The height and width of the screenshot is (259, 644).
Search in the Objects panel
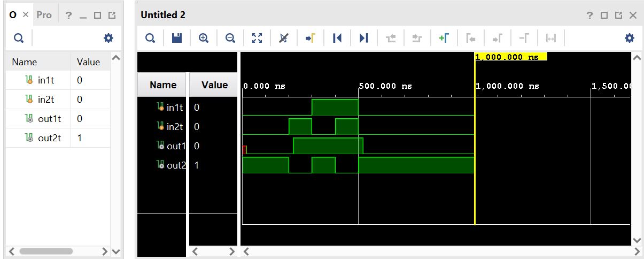pyautogui.click(x=19, y=38)
